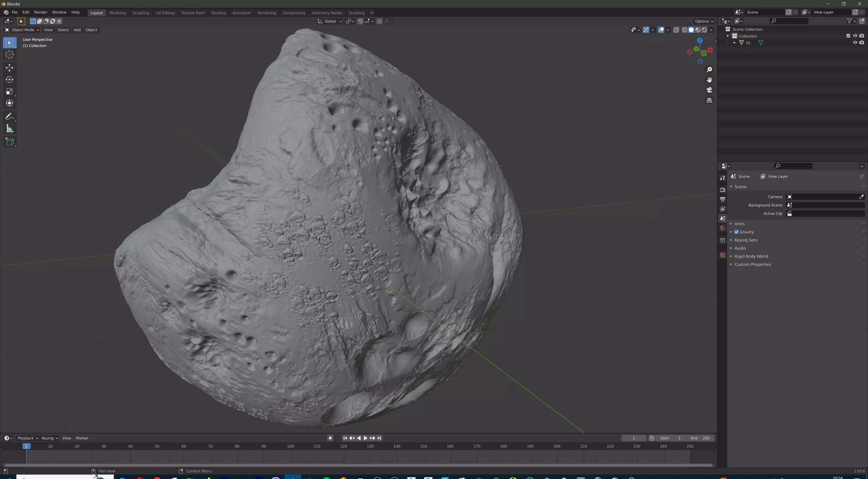The height and width of the screenshot is (479, 868).
Task: Open the World properties tab
Action: tap(722, 228)
